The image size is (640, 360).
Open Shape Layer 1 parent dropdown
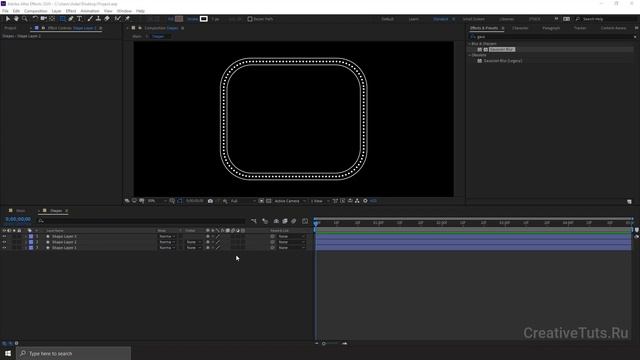291,248
